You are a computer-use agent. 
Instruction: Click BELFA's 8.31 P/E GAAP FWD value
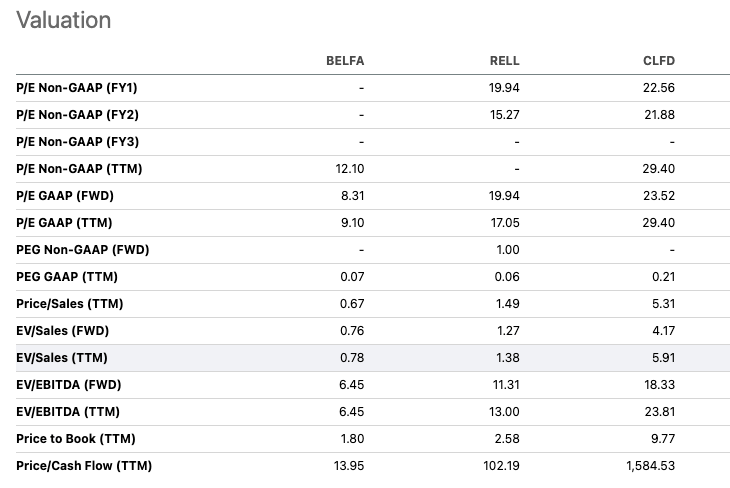coord(352,196)
